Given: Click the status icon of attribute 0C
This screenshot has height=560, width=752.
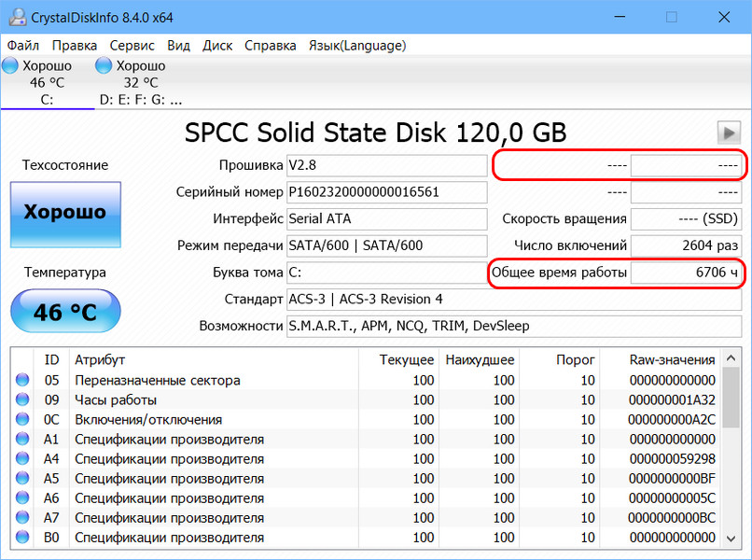Looking at the screenshot, I should pyautogui.click(x=22, y=419).
